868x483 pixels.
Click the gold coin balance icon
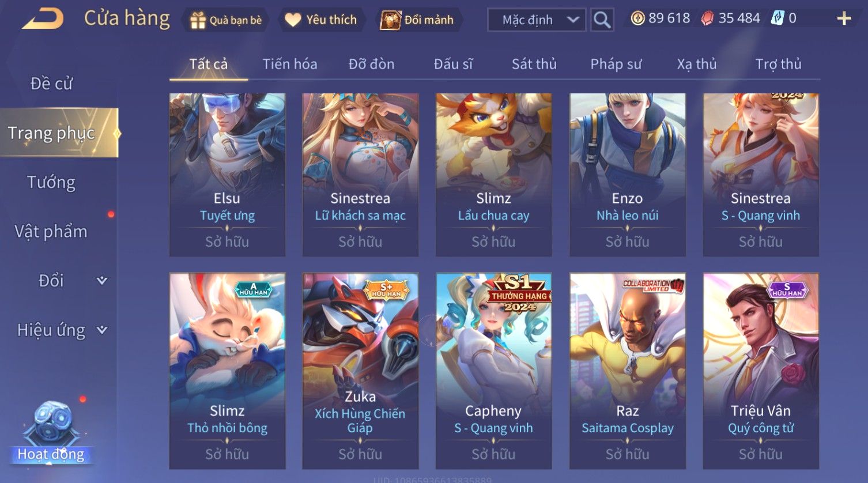click(637, 18)
